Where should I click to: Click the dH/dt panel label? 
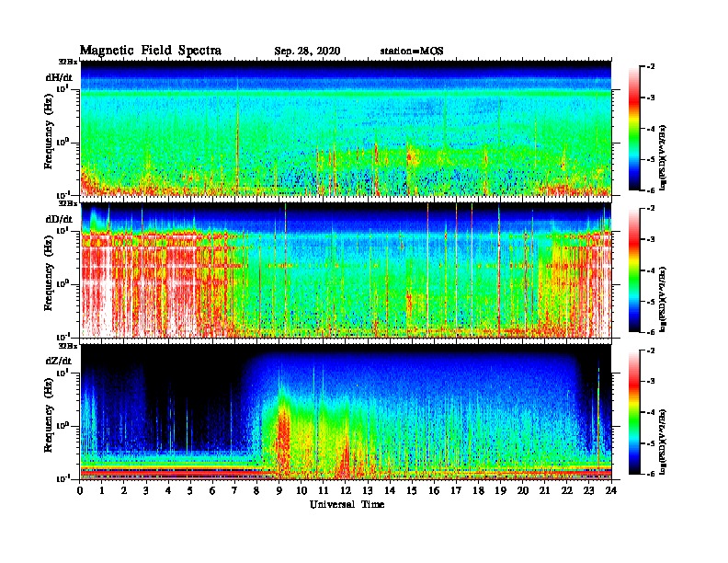59,77
